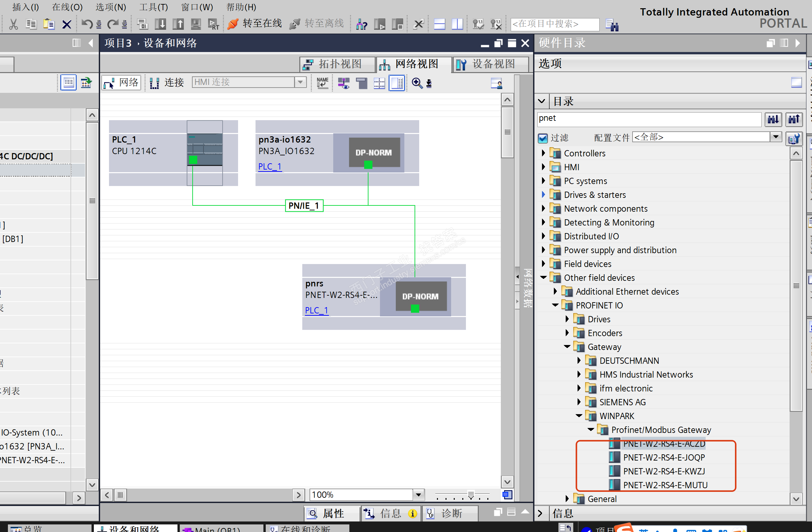Viewport: 812px width, 532px height.
Task: Toggle the 连接 connections mode button
Action: pyautogui.click(x=167, y=83)
